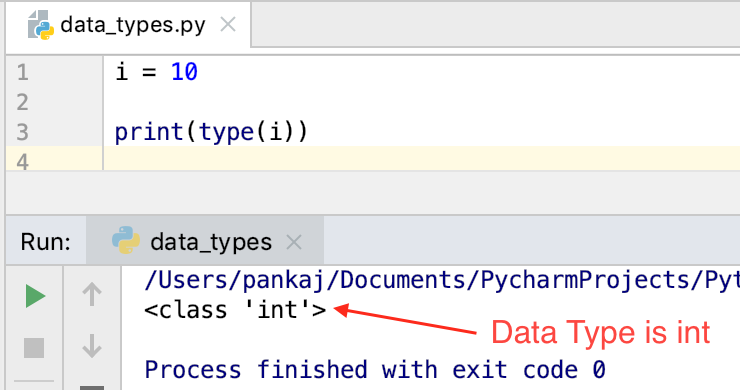Viewport: 740px width, 390px height.
Task: Click the <class 'int'> output line
Action: [x=235, y=310]
